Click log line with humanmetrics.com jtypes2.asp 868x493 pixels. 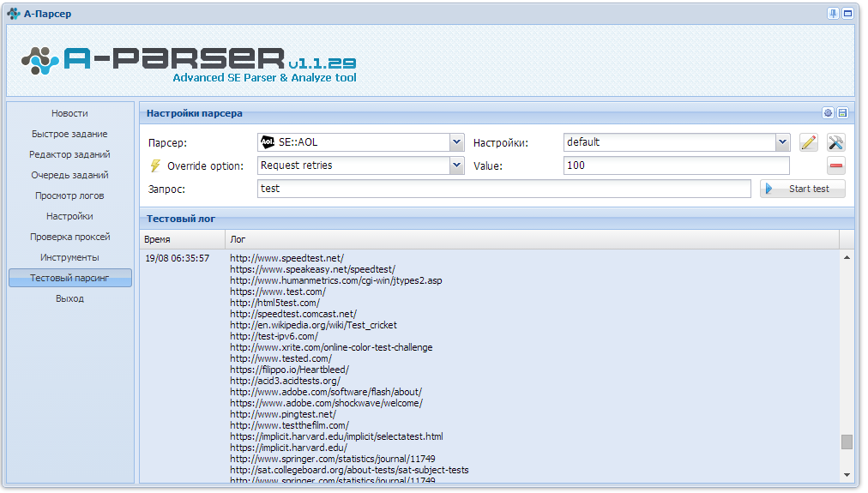[x=336, y=280]
